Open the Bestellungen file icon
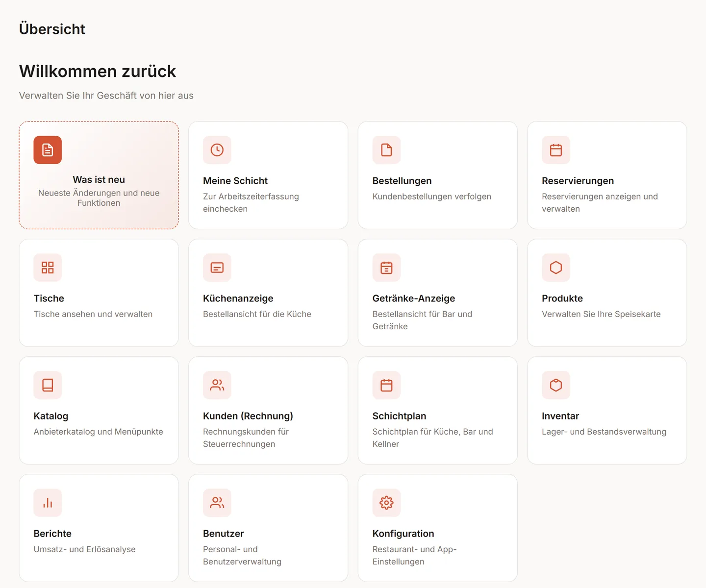This screenshot has width=706, height=588. 386,150
